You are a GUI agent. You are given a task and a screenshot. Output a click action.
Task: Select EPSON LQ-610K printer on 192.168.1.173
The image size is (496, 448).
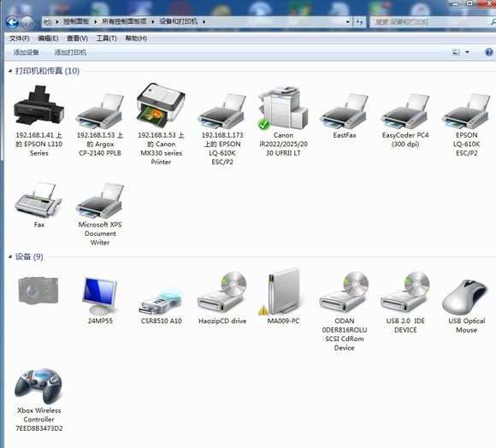[x=222, y=129]
